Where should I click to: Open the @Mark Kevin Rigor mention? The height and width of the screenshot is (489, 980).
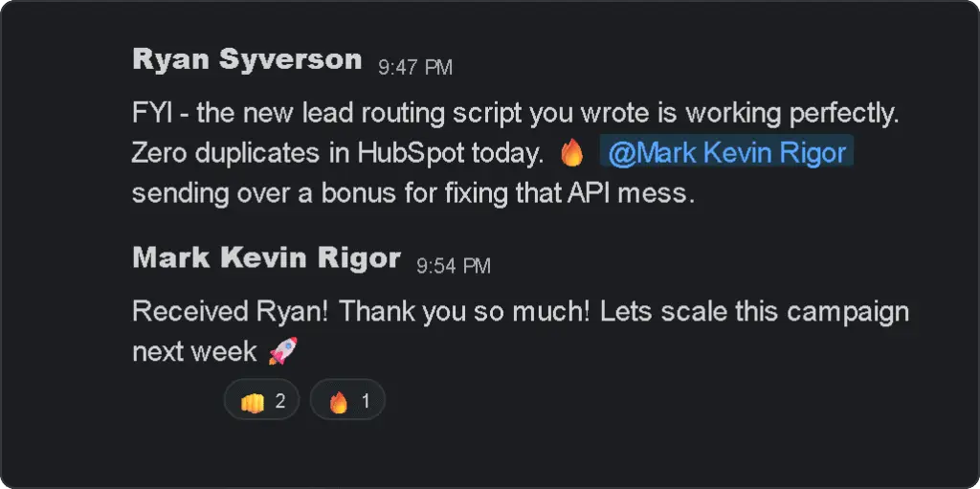726,153
